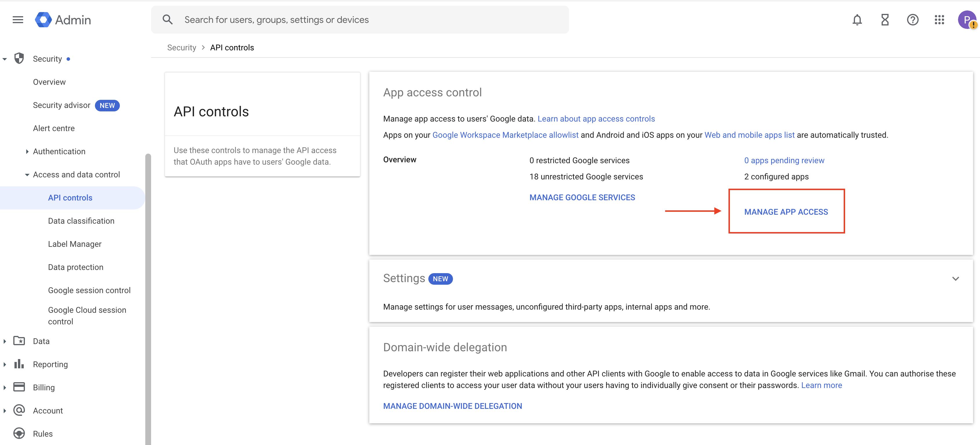
Task: Select Data classification in sidebar
Action: pos(81,220)
